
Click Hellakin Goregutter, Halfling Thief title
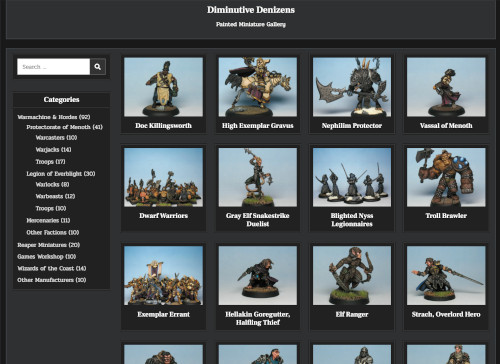[258, 318]
